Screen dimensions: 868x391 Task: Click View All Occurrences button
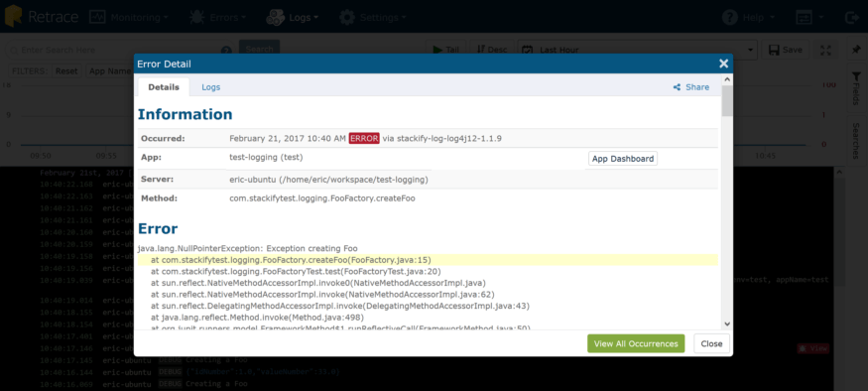636,343
